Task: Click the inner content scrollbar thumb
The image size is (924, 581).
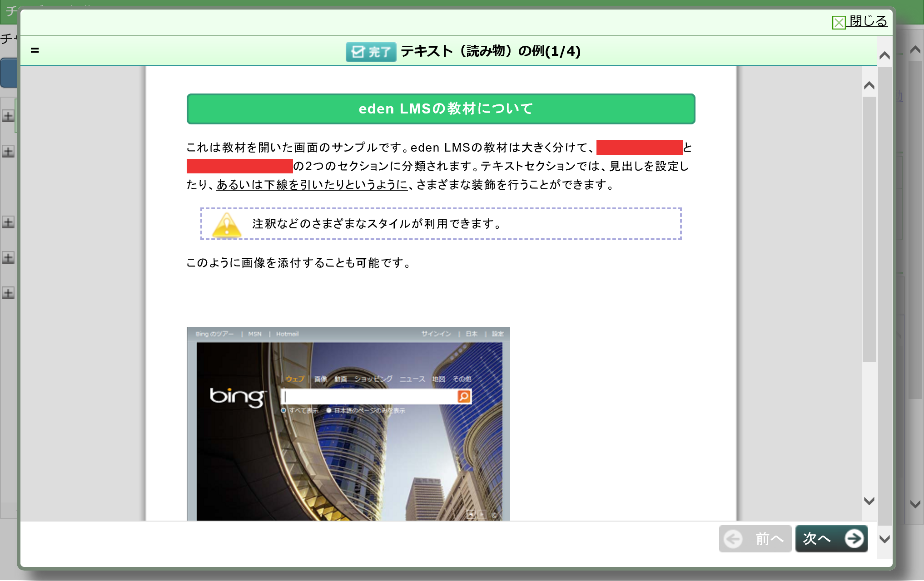Action: click(869, 229)
